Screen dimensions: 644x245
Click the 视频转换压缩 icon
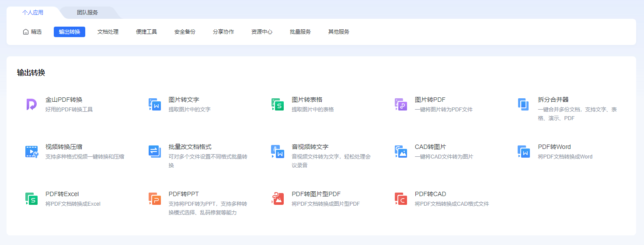[31, 152]
